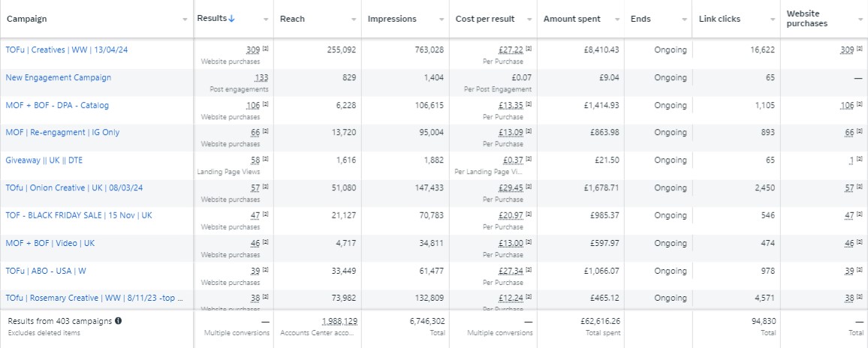The image size is (868, 348).
Task: Open the TOF - BLACK FRIDAY SALE campaign
Action: point(78,215)
